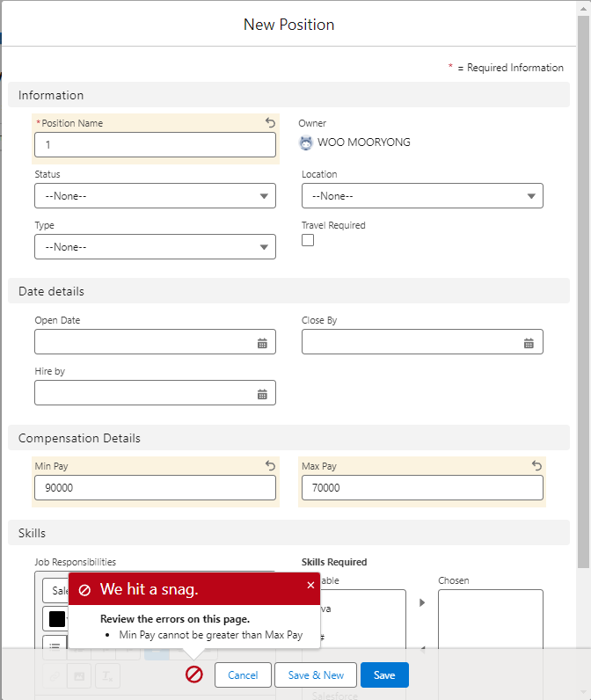Open the Close By calendar picker

tap(529, 343)
